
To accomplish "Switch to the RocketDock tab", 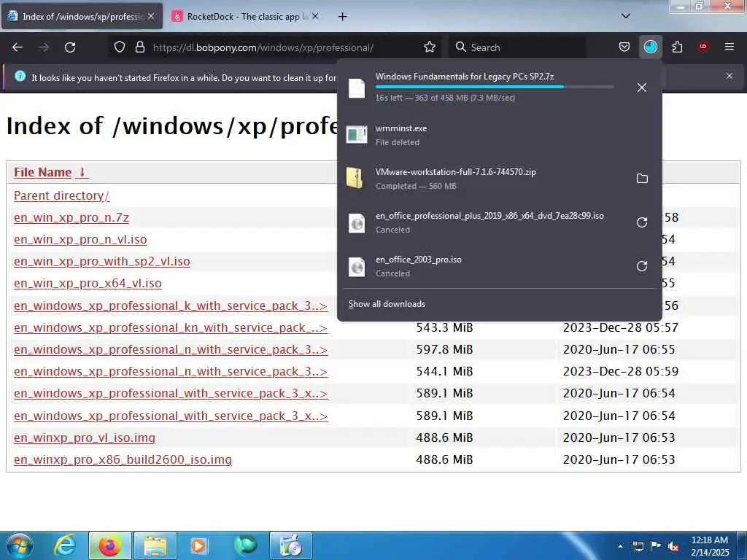I will (245, 17).
